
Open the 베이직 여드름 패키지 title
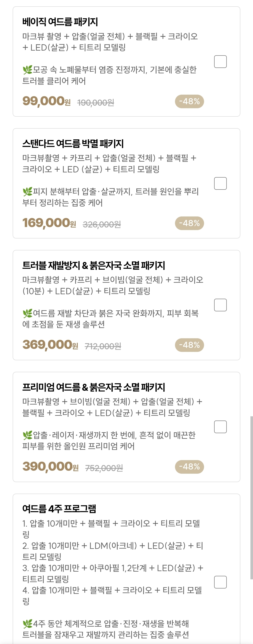pyautogui.click(x=60, y=22)
